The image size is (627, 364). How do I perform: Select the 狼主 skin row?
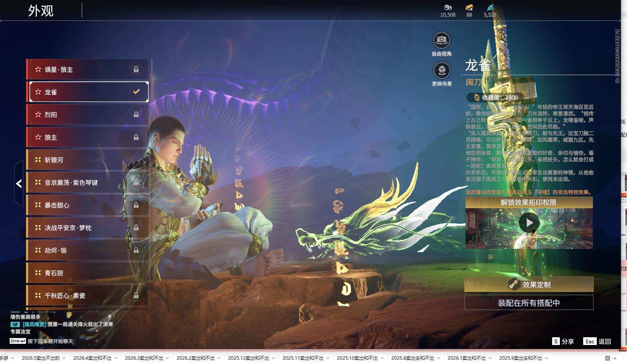pyautogui.click(x=87, y=137)
